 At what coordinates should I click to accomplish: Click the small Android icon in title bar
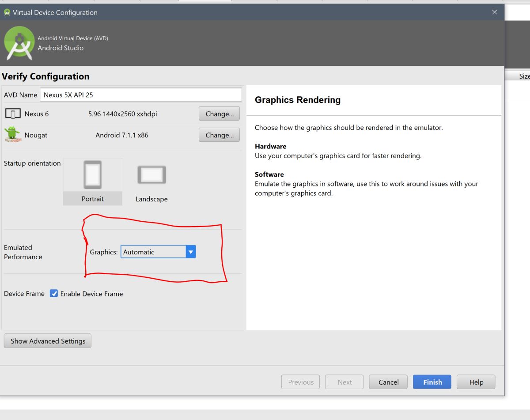(x=7, y=12)
